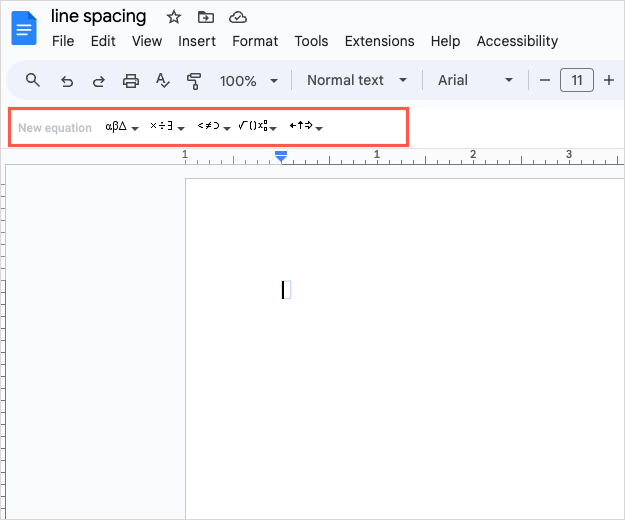This screenshot has height=520, width=625.
Task: Star the line spacing document
Action: (174, 17)
